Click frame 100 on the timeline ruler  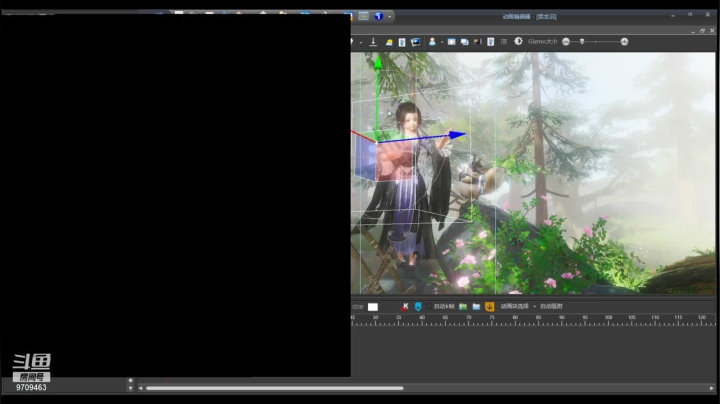(608, 320)
